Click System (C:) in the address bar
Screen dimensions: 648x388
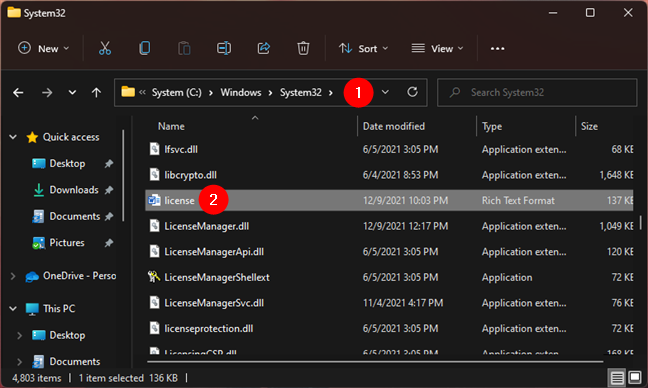[177, 92]
